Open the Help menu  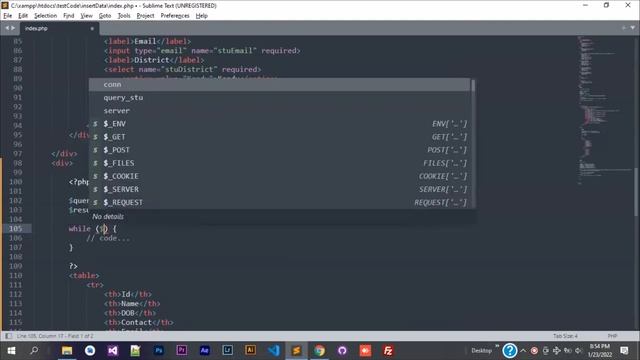pyautogui.click(x=202, y=16)
